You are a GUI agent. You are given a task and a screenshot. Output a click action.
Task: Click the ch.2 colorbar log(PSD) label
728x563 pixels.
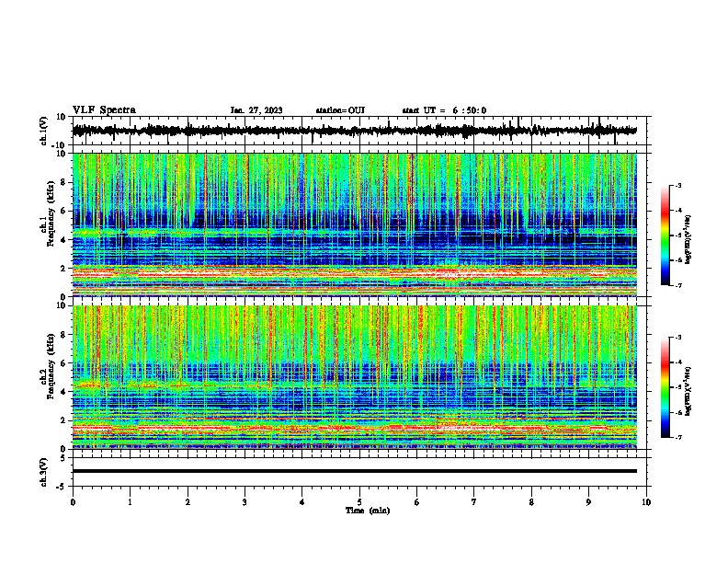(688, 391)
